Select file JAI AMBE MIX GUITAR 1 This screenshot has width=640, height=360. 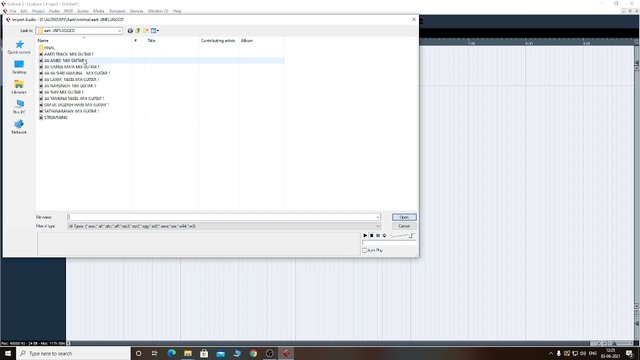pos(63,60)
